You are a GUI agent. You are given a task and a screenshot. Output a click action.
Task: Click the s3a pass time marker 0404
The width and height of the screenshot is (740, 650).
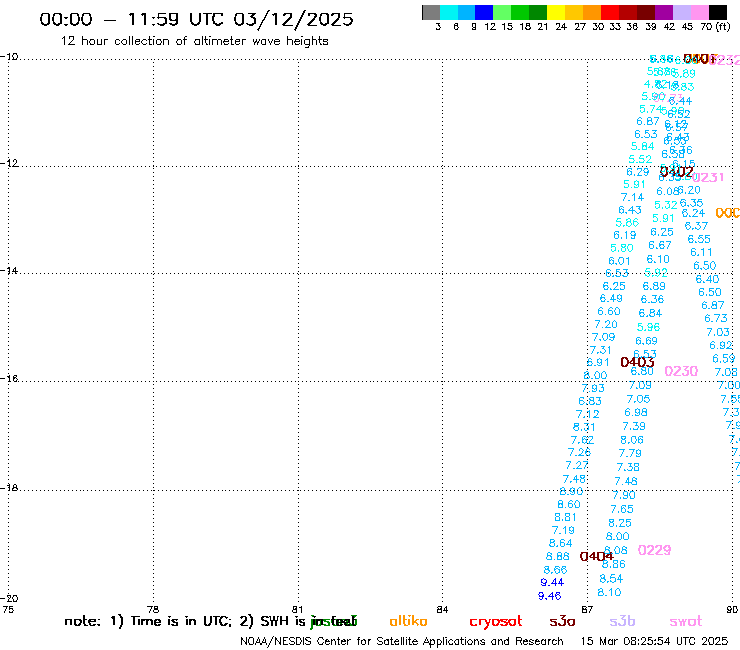pyautogui.click(x=597, y=557)
